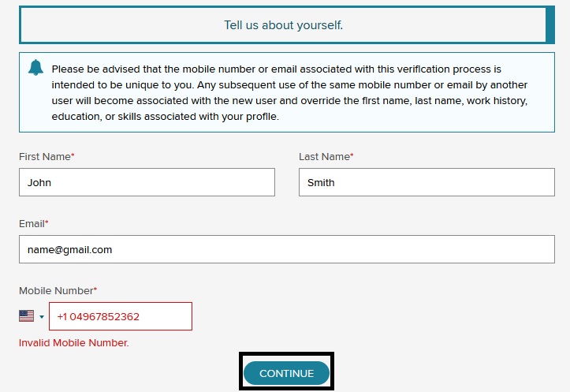Viewport: 570px width, 392px height.
Task: Select the Mobile Number field showing +1 04967852362
Action: point(121,316)
